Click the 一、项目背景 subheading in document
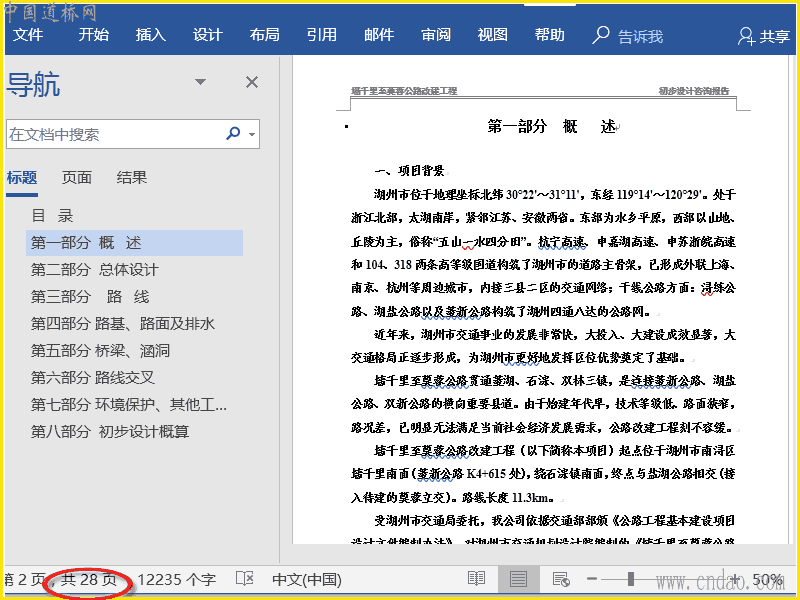Screen dimensions: 800x600 [409, 171]
